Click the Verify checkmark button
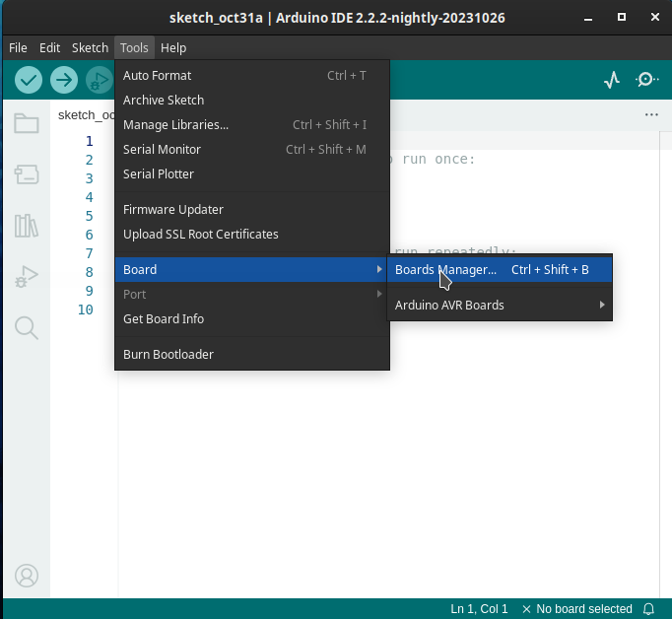Viewport: 672px width, 619px height. (x=29, y=80)
